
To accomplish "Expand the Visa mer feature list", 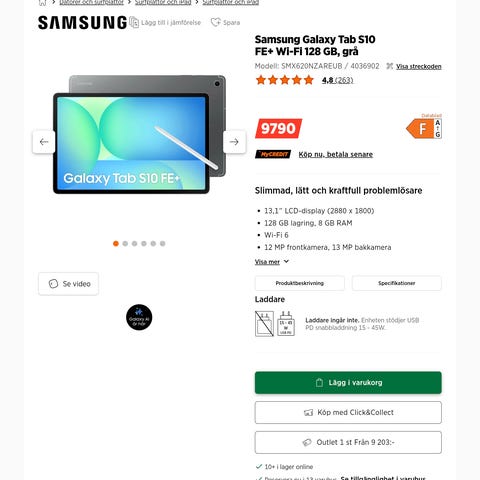I will [x=272, y=262].
